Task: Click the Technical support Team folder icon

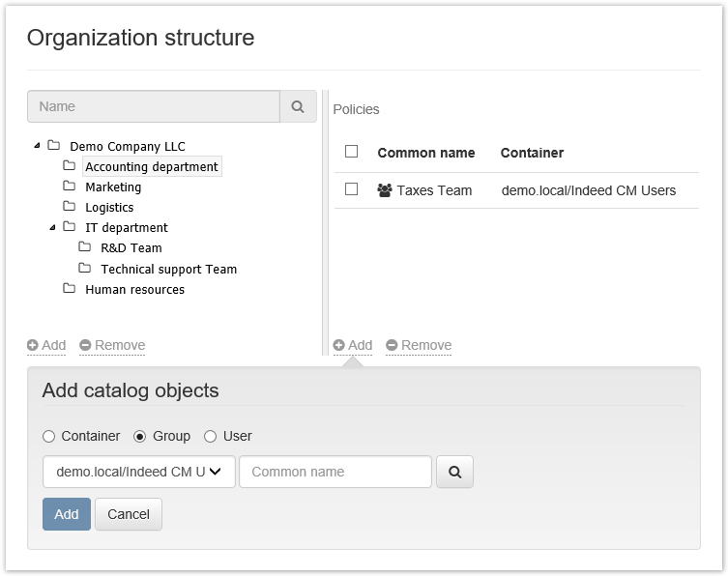Action: [85, 269]
